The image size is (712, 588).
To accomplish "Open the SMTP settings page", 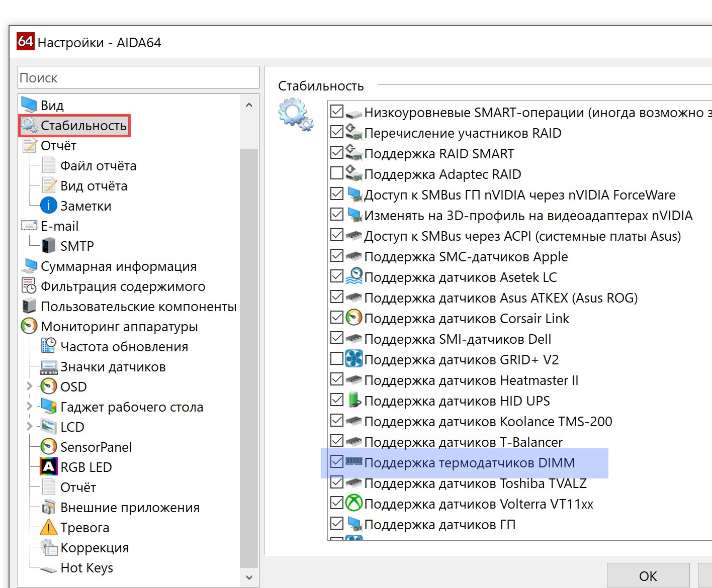I will 77,246.
